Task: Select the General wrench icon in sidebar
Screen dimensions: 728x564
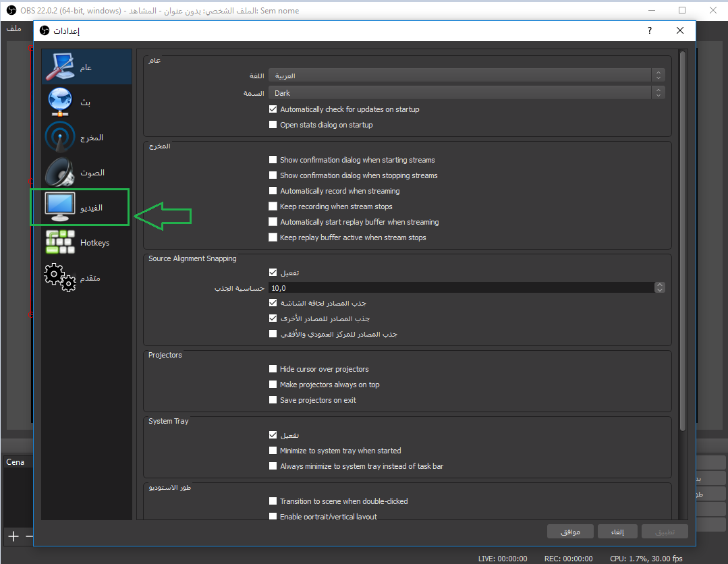Action: [x=59, y=67]
